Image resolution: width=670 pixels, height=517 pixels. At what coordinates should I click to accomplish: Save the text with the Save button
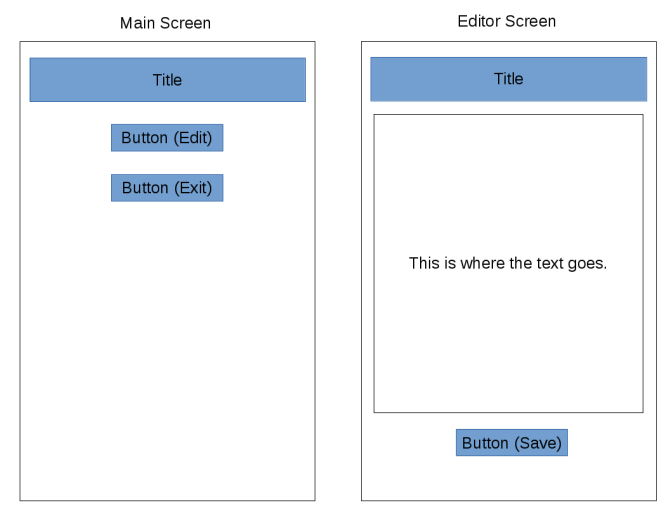click(x=512, y=443)
